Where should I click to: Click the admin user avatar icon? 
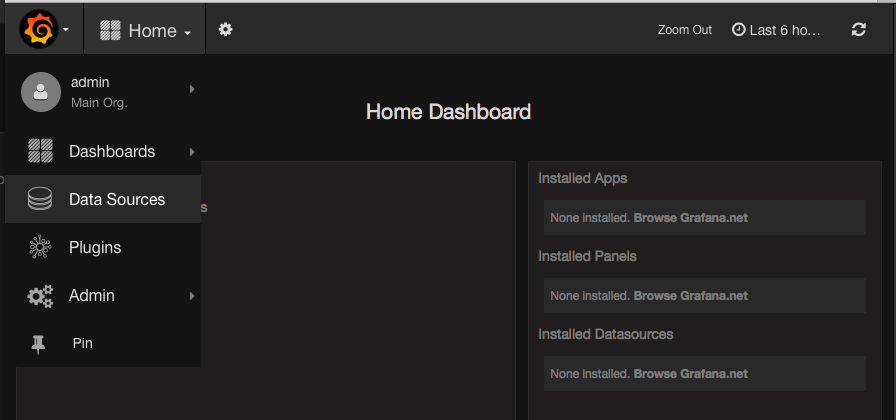point(41,91)
